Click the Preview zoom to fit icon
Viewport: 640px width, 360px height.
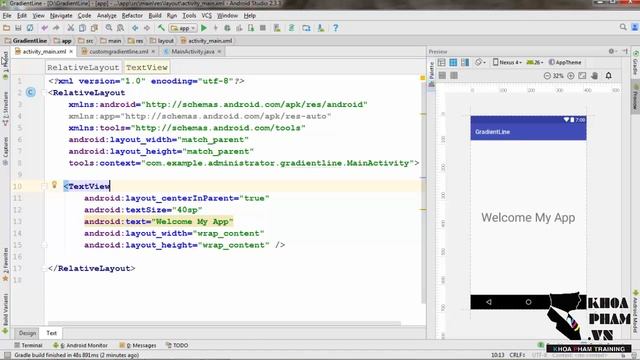pyautogui.click(x=582, y=76)
